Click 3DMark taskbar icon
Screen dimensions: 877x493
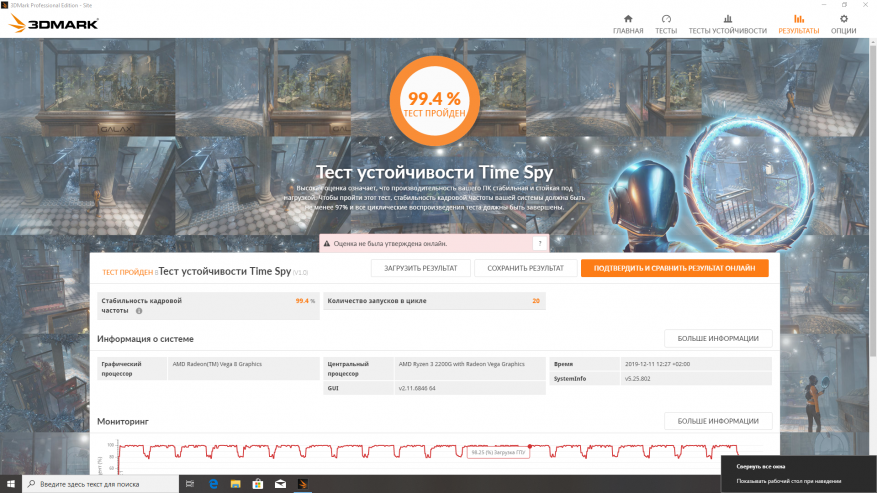point(303,484)
